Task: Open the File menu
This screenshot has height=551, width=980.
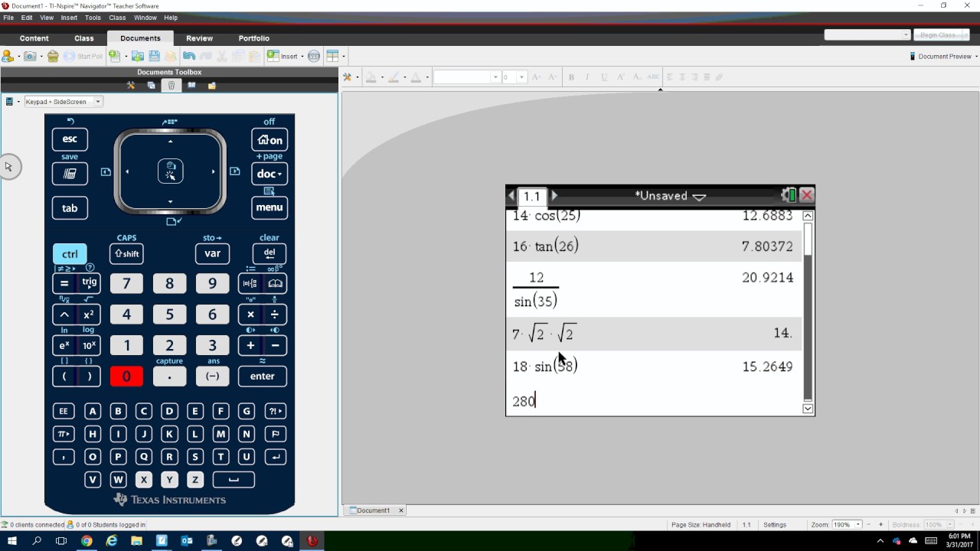Action: tap(8, 18)
